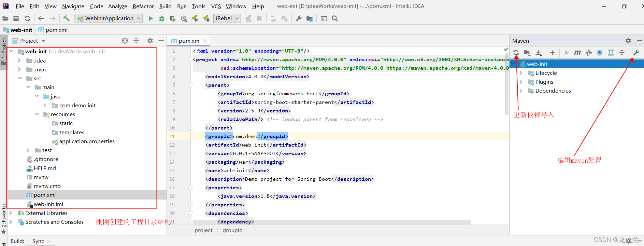Expand the .idea folder
Viewport: 644px width, 246px height.
pyautogui.click(x=19, y=60)
